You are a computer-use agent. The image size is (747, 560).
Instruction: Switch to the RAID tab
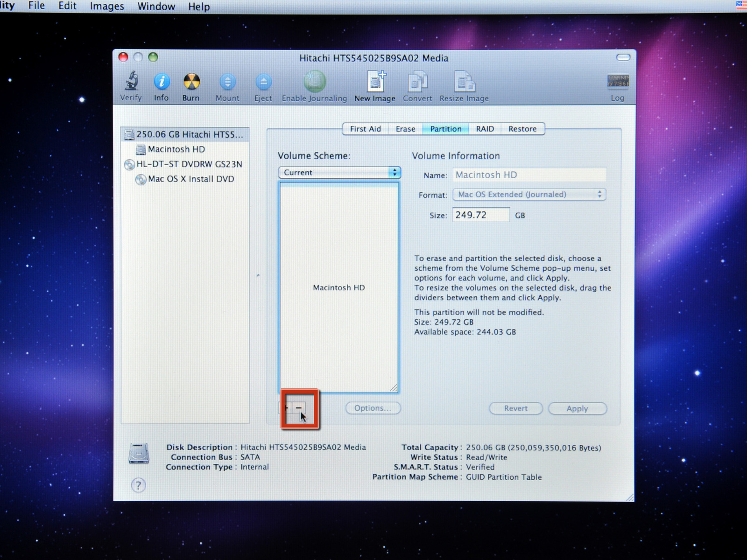tap(485, 129)
